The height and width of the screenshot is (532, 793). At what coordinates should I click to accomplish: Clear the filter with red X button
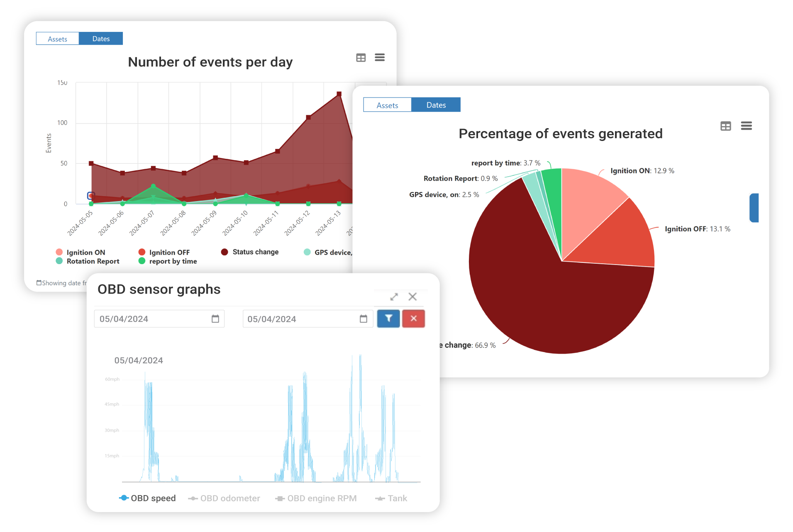coord(413,318)
